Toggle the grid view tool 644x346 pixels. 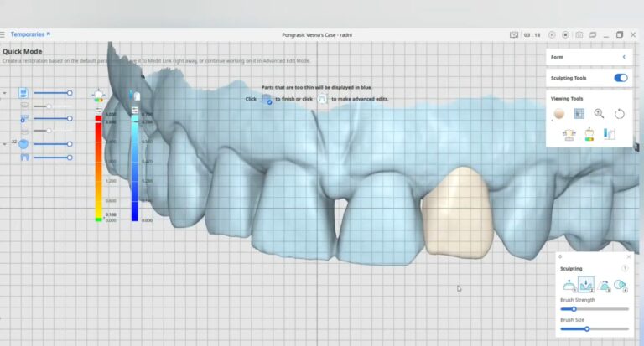click(579, 114)
